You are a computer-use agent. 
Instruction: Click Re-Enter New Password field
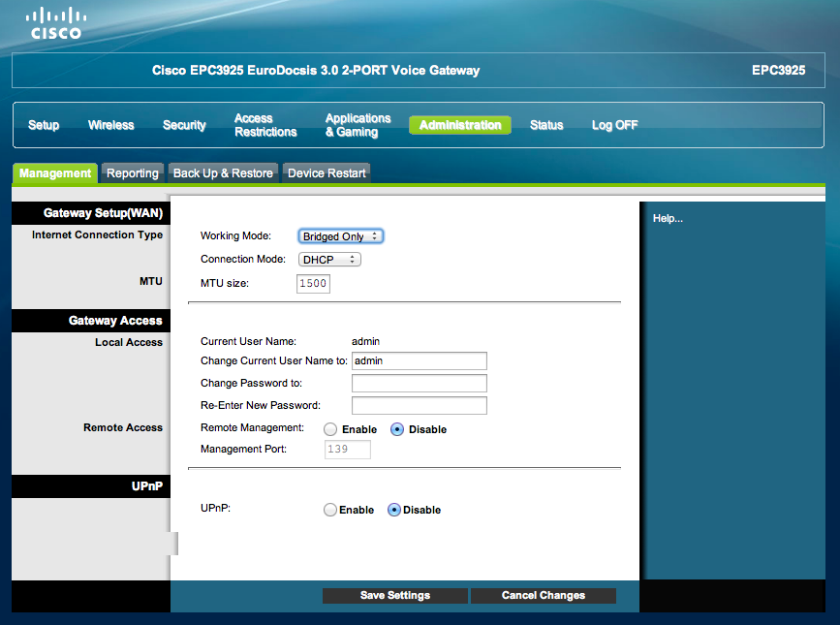click(420, 405)
